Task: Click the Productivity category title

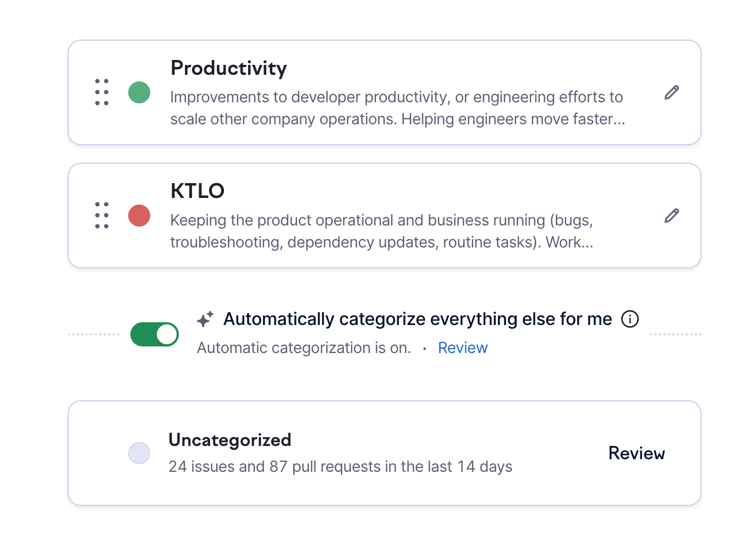Action: 229,68
